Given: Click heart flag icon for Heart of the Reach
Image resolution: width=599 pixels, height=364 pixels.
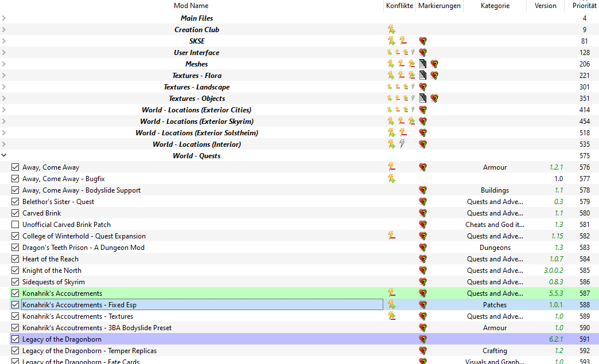Looking at the screenshot, I should tap(423, 259).
